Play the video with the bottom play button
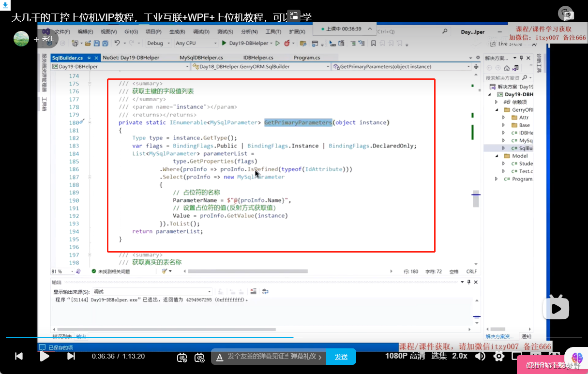Image resolution: width=588 pixels, height=374 pixels. pyautogui.click(x=45, y=356)
